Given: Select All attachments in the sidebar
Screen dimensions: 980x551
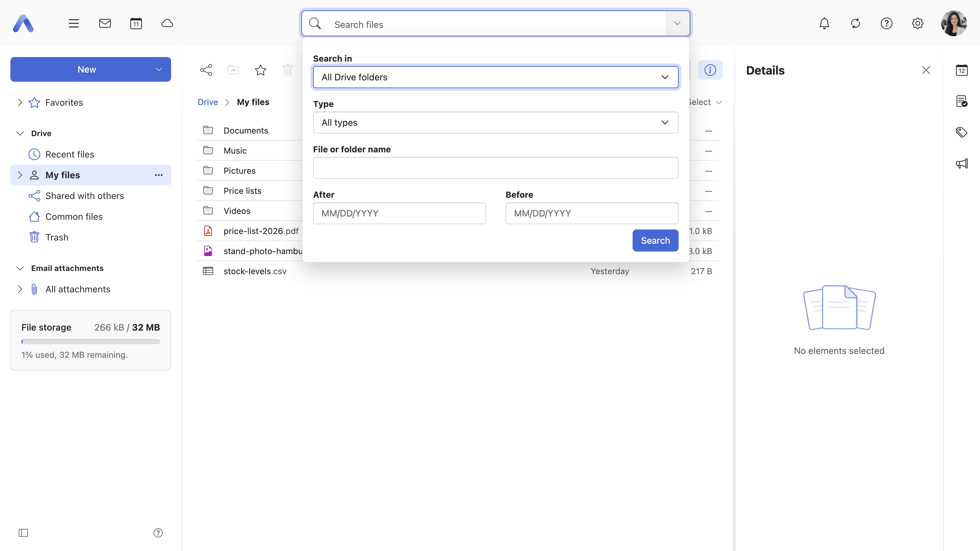Looking at the screenshot, I should tap(77, 289).
